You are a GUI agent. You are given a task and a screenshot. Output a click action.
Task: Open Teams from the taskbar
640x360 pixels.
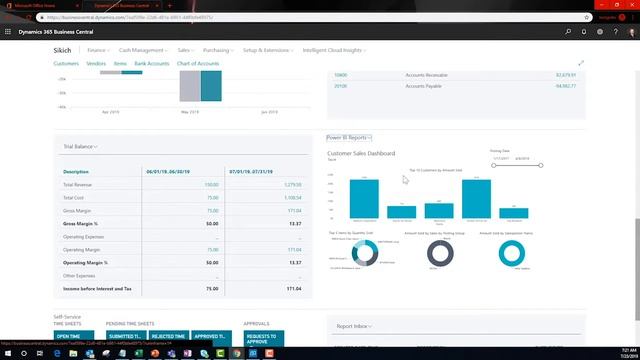(x=171, y=353)
